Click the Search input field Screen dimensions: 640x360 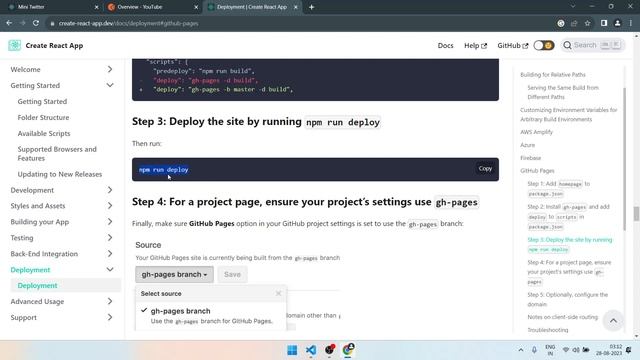pos(593,45)
